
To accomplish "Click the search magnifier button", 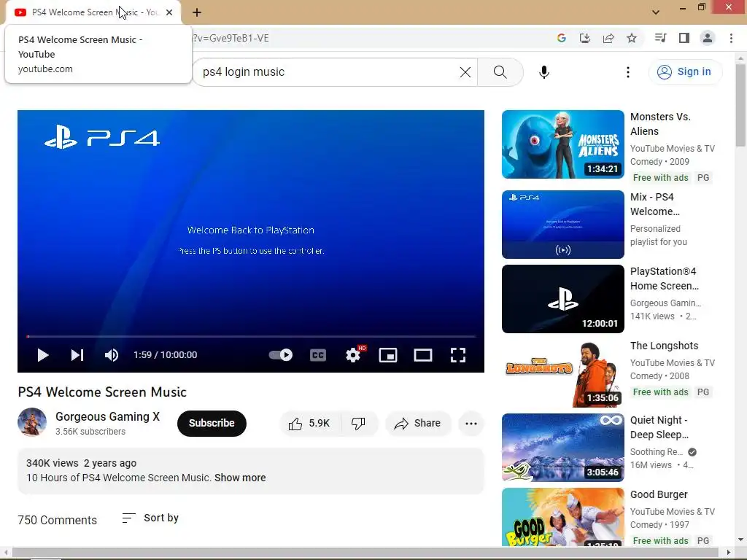I will point(500,72).
